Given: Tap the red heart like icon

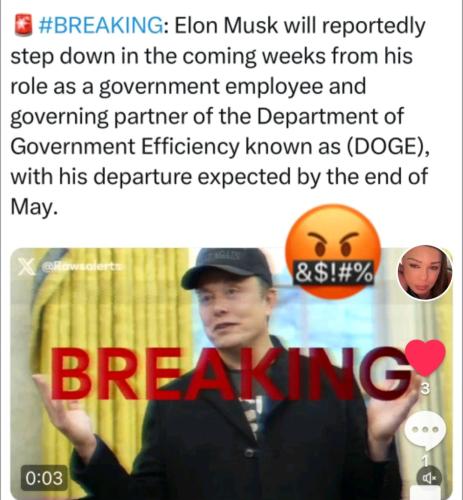Looking at the screenshot, I should (x=425, y=358).
